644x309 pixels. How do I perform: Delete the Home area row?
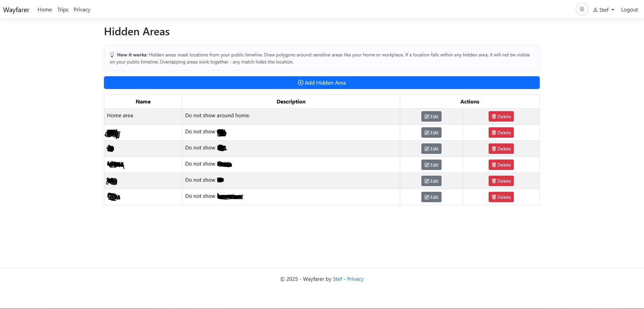(x=501, y=117)
